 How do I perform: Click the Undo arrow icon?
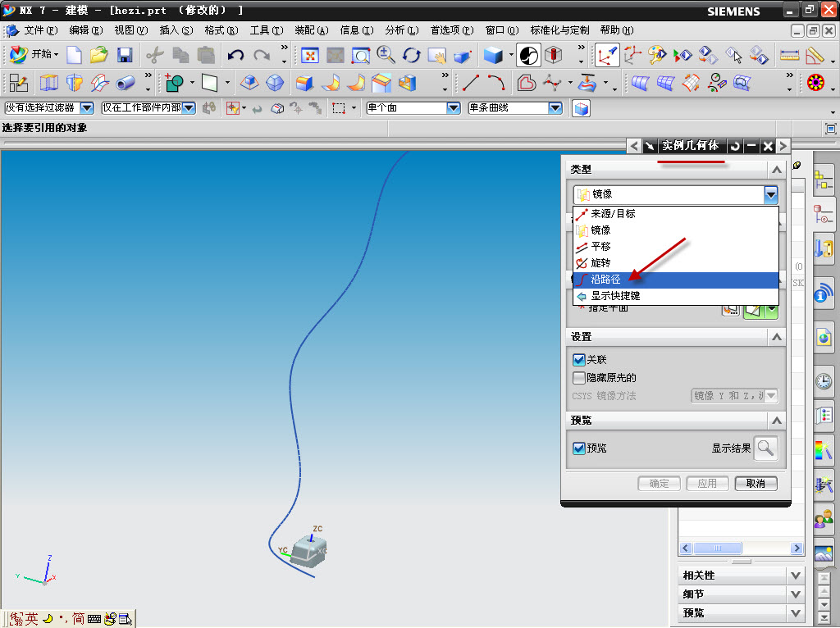(235, 55)
